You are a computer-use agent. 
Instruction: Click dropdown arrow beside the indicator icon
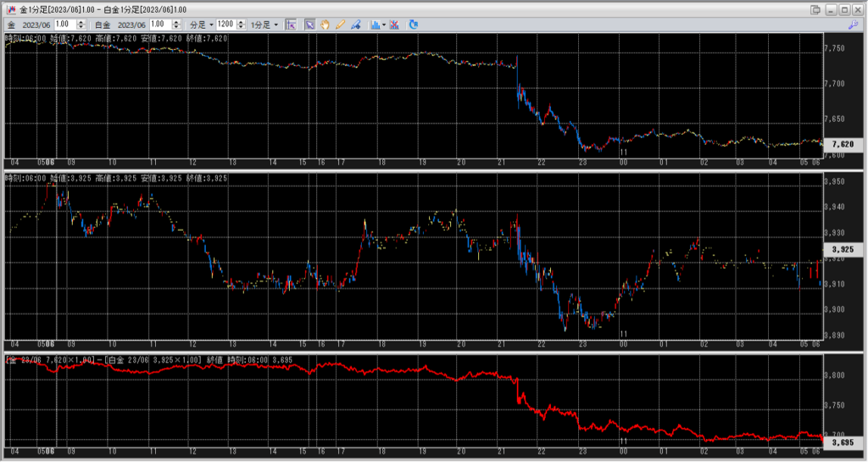click(384, 25)
